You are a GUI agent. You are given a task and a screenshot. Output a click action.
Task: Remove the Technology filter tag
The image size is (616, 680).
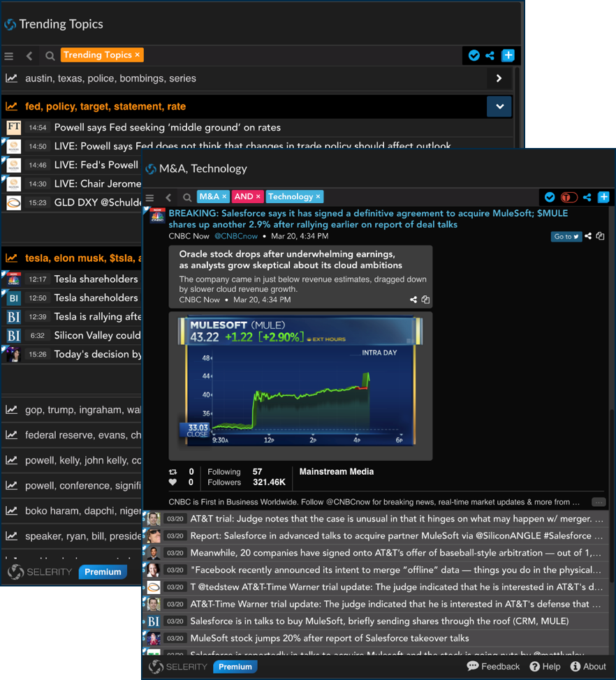click(x=318, y=196)
